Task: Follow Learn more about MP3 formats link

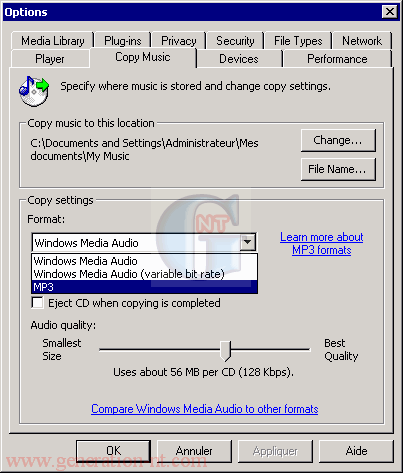Action: pyautogui.click(x=322, y=243)
